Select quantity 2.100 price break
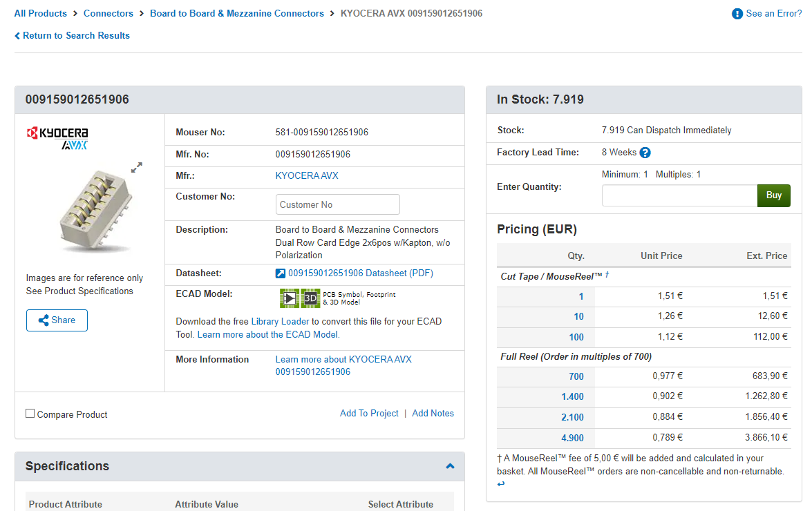The image size is (812, 511). [x=572, y=417]
